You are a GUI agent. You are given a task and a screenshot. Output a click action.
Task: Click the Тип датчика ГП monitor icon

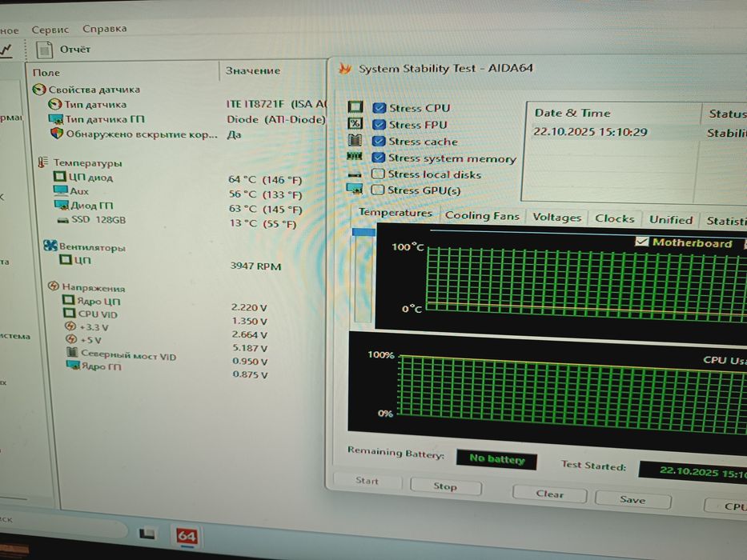(x=55, y=118)
